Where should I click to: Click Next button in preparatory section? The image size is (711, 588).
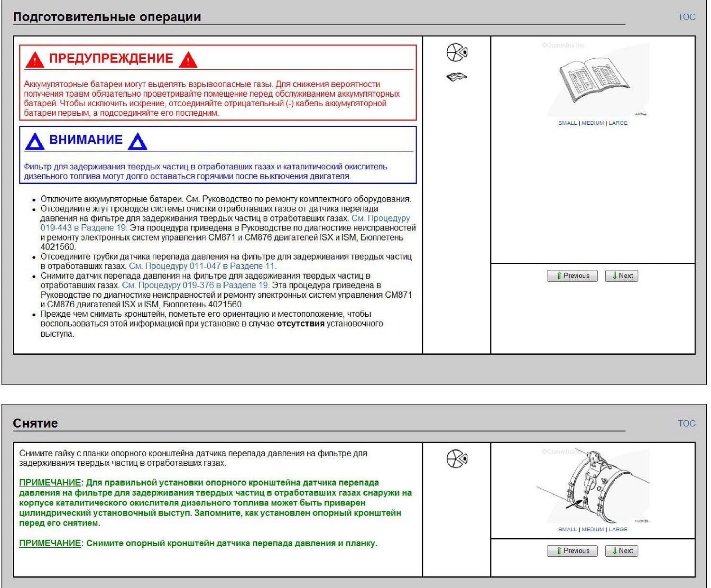click(x=621, y=276)
